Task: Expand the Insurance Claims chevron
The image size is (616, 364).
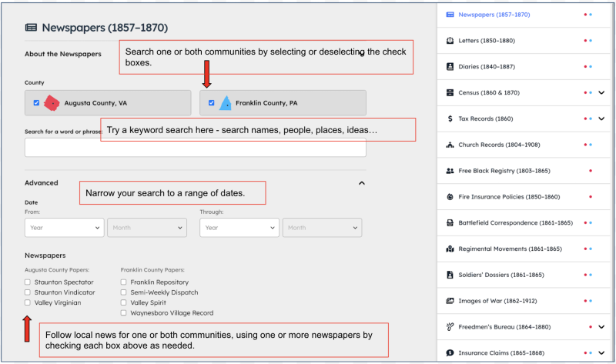Action: click(601, 353)
